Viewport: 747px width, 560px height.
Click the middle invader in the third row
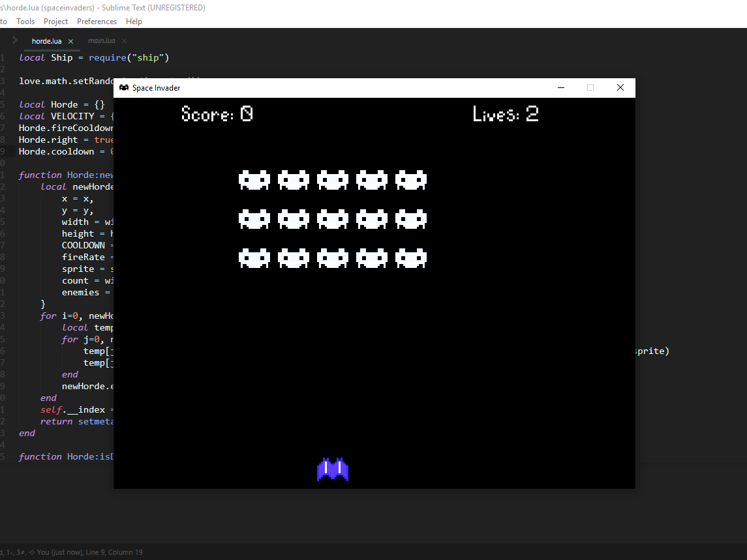[333, 258]
